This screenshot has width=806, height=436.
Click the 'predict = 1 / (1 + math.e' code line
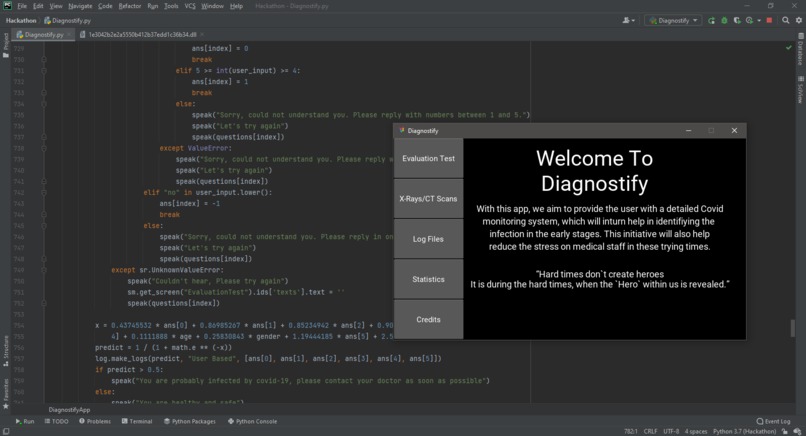[163, 348]
